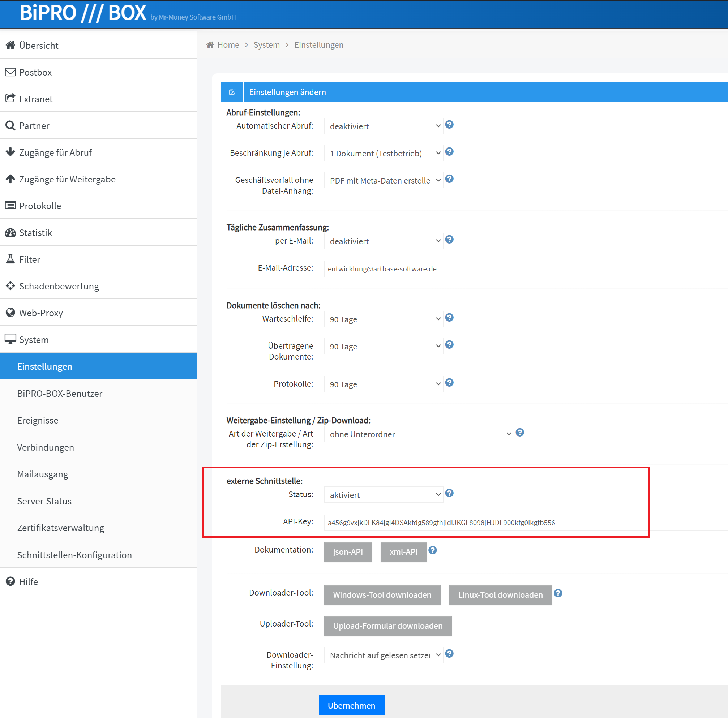728x718 pixels.
Task: Open the Filter menu entry
Action: click(98, 259)
